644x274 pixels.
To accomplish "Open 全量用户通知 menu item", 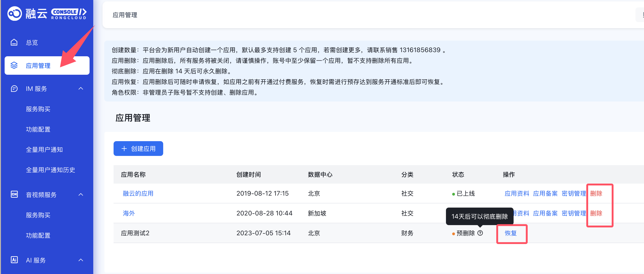I will [44, 150].
